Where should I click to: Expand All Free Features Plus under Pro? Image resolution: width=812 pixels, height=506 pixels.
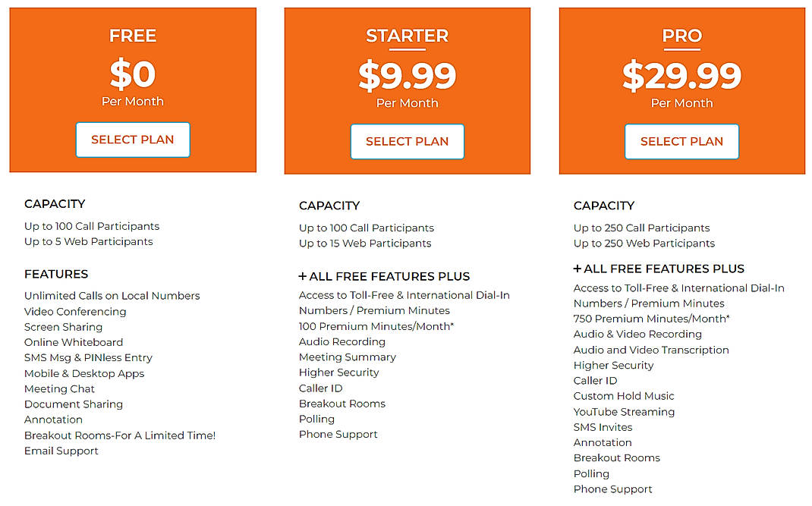click(659, 269)
